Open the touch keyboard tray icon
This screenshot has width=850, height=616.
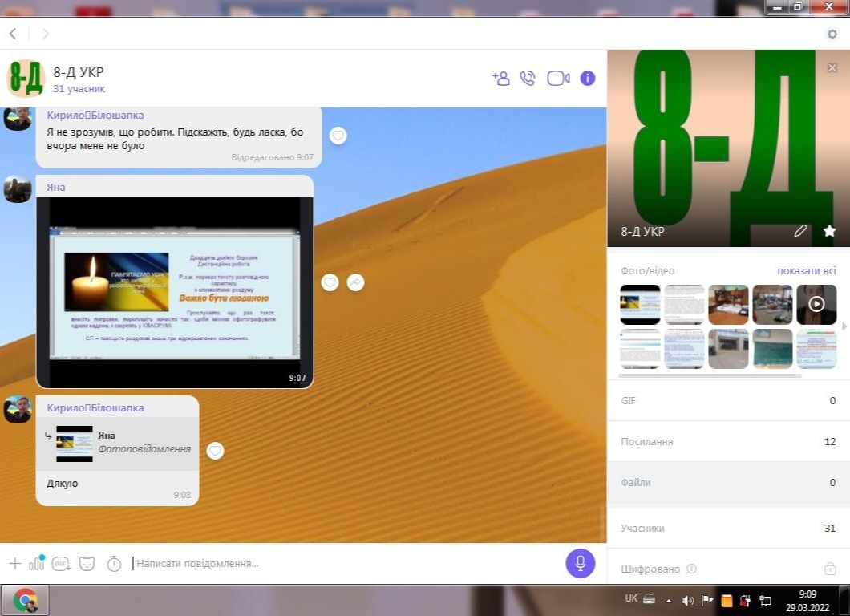pyautogui.click(x=650, y=599)
